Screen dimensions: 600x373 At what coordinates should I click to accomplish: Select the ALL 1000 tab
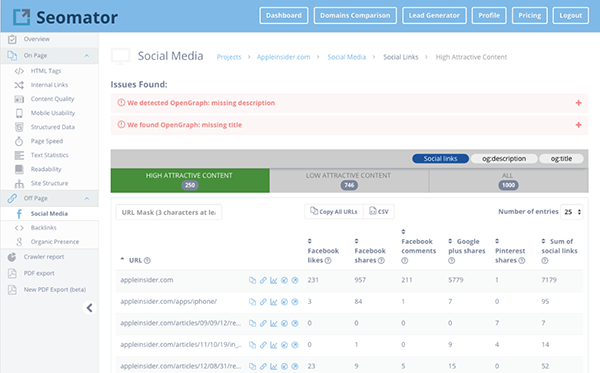(509, 180)
